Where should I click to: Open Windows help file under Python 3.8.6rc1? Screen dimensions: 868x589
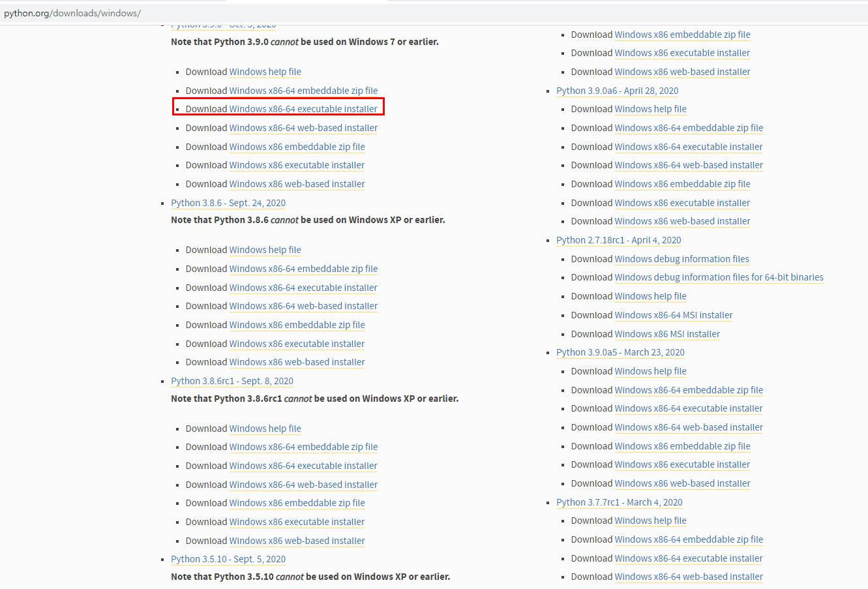pos(265,429)
